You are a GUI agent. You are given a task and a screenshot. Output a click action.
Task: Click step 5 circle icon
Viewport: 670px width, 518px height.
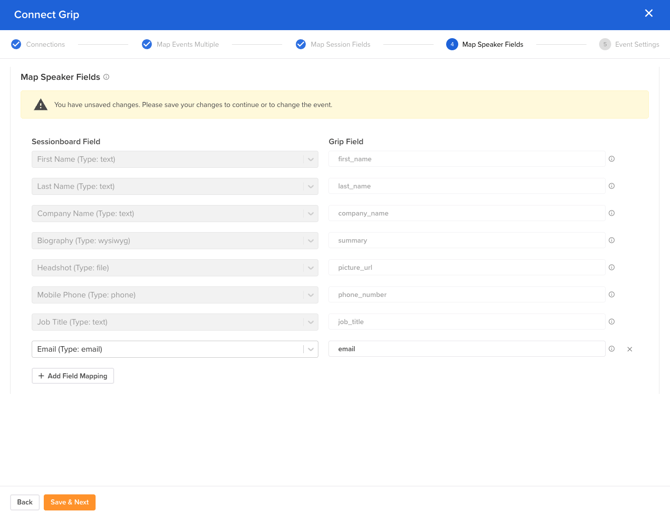point(605,44)
